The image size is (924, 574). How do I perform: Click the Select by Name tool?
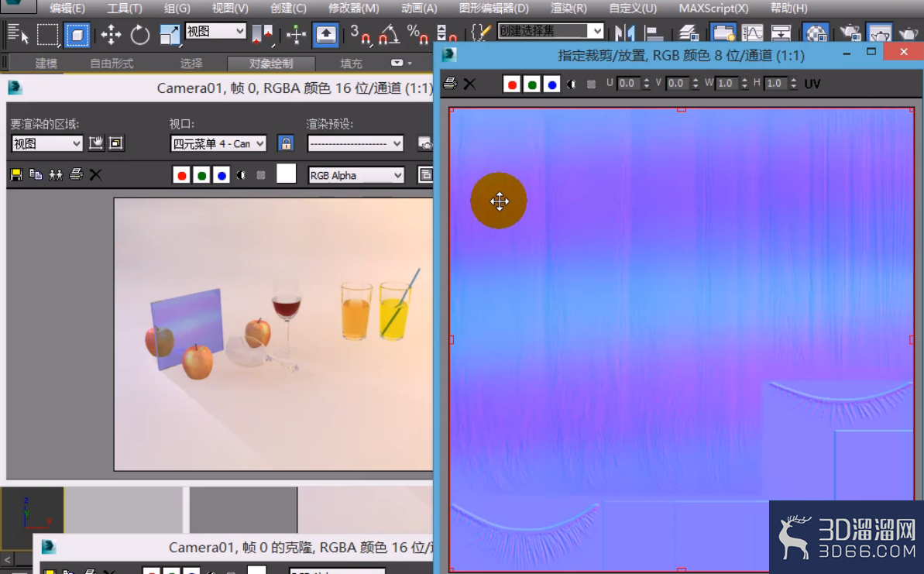point(18,34)
